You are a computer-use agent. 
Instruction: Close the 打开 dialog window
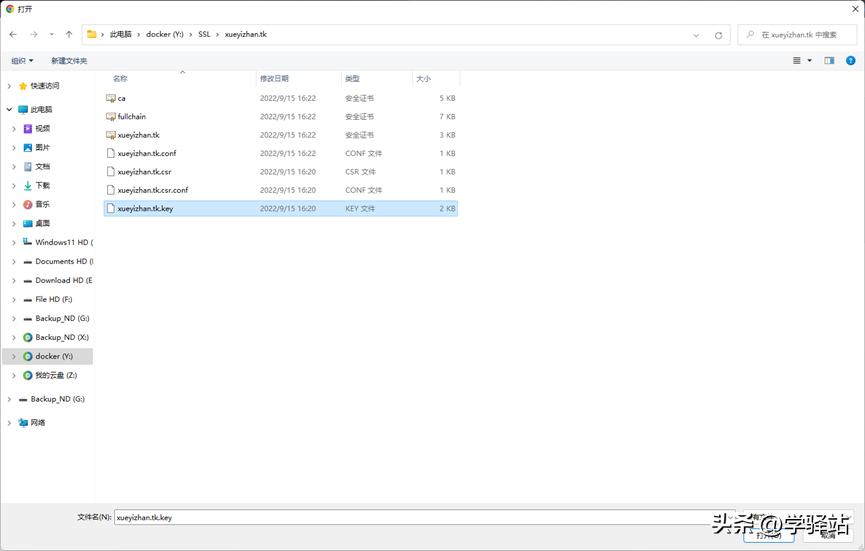tap(854, 9)
